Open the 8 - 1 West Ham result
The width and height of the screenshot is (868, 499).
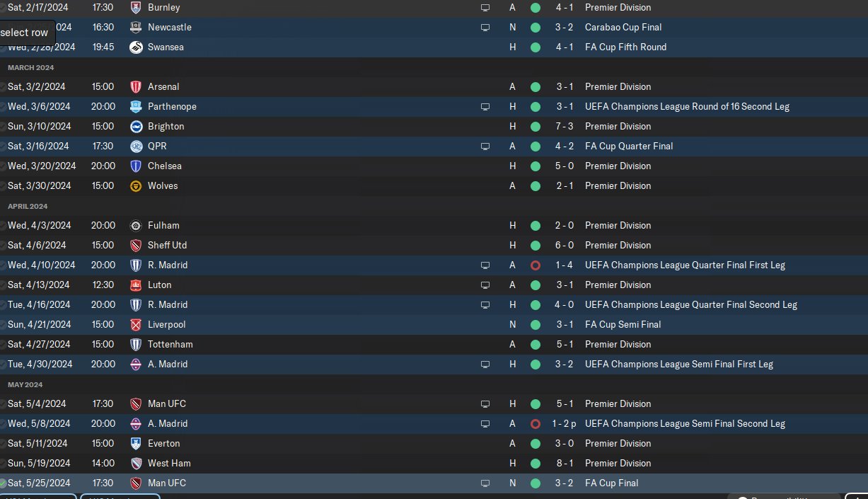coord(564,464)
